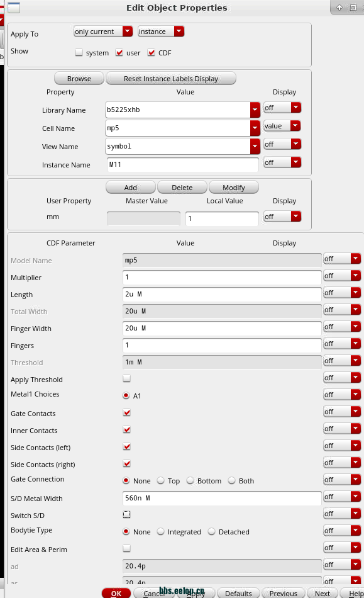This screenshot has width=364, height=598.
Task: Open Model Name display dropdown
Action: click(x=342, y=259)
